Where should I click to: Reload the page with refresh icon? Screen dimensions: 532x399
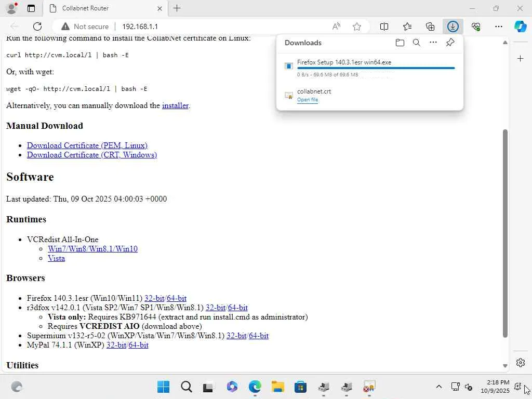(37, 26)
